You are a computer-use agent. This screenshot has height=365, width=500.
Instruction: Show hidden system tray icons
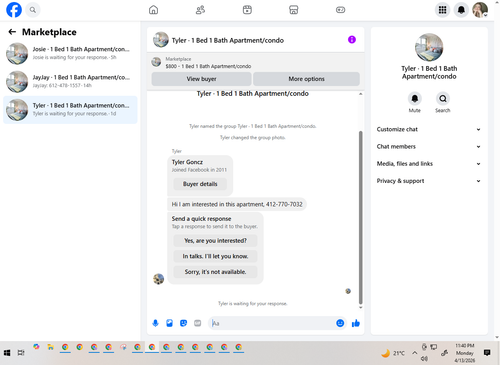[415, 353]
